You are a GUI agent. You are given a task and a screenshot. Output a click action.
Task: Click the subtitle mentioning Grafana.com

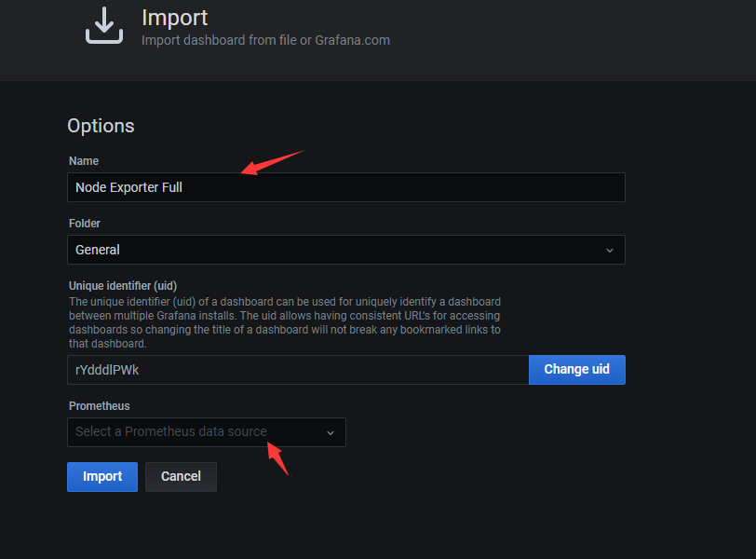pyautogui.click(x=265, y=40)
